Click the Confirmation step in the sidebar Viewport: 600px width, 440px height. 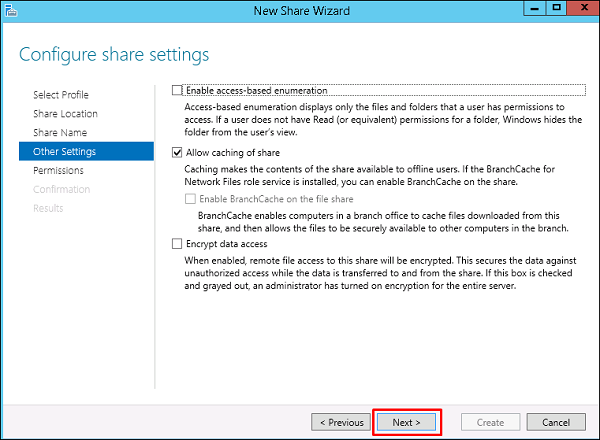(x=61, y=190)
